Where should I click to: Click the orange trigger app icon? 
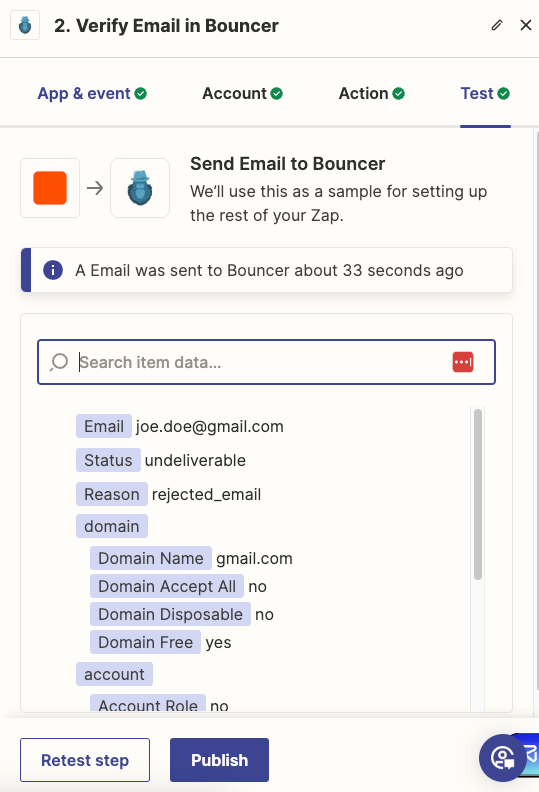pos(50,188)
